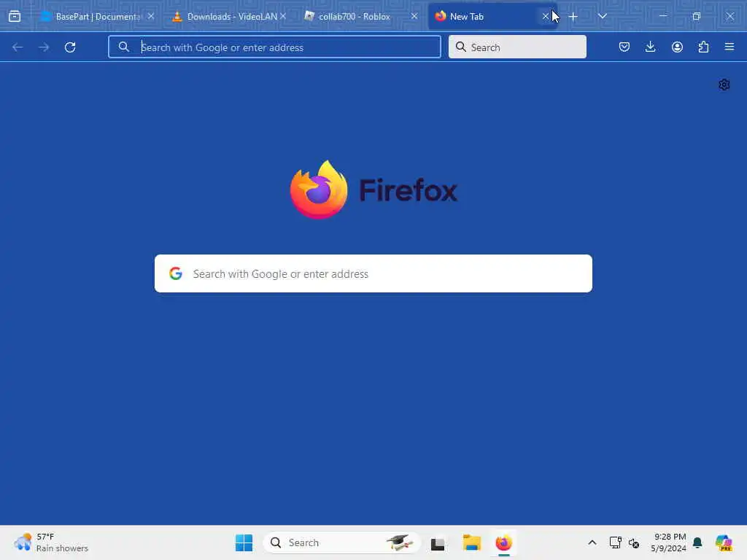This screenshot has height=560, width=747.
Task: Close the BasePart Documentation tab
Action: [x=151, y=16]
